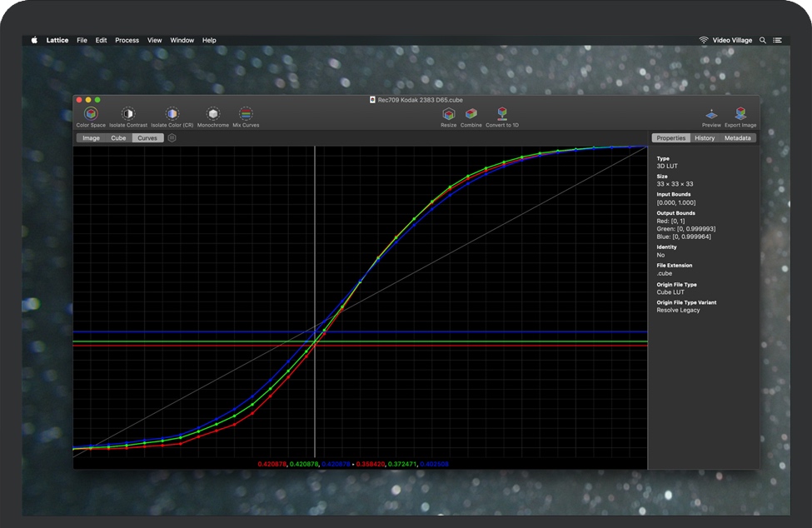Screen dimensions: 812x528
Task: Apply the Monochrome tool
Action: tap(213, 114)
